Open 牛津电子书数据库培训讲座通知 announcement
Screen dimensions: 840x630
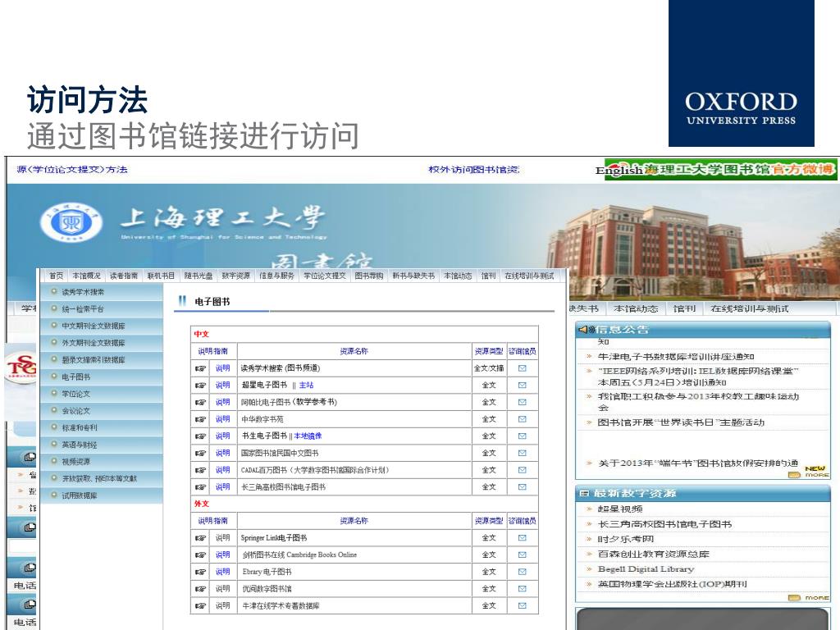pos(676,357)
